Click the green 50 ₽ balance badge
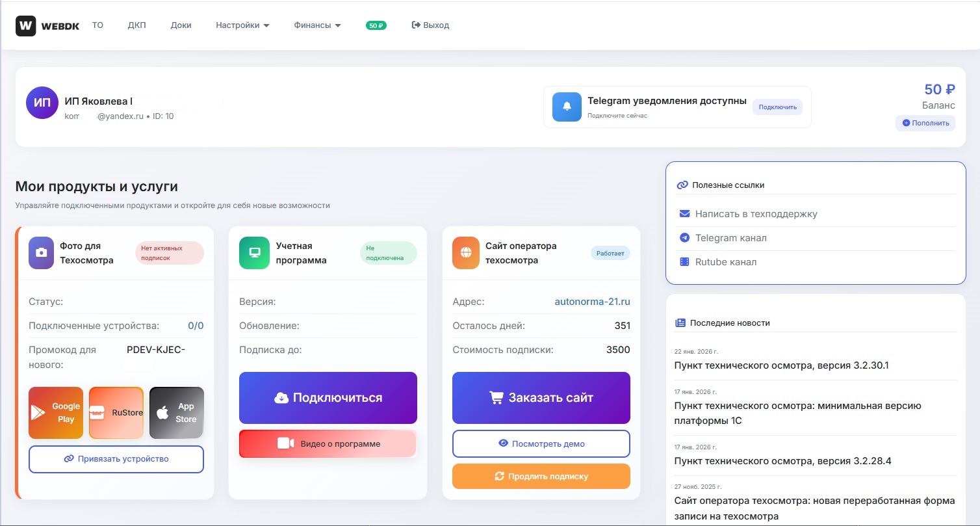The image size is (980, 526). pyautogui.click(x=376, y=25)
